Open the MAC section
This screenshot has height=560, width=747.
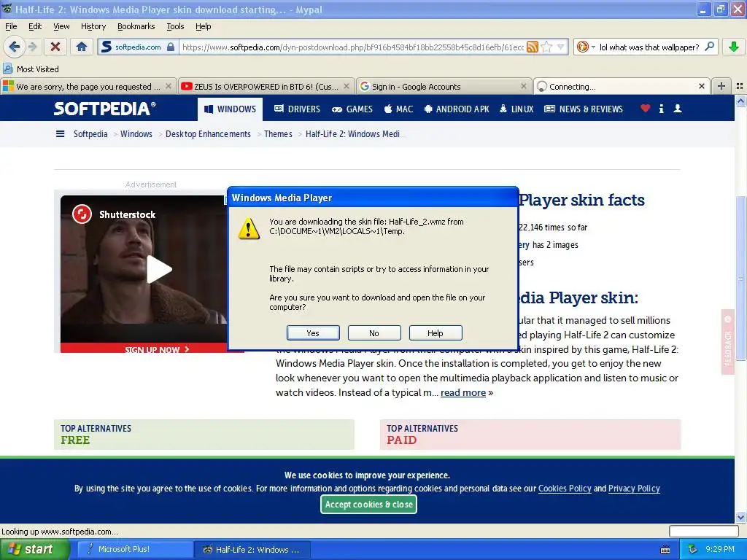[x=398, y=109]
